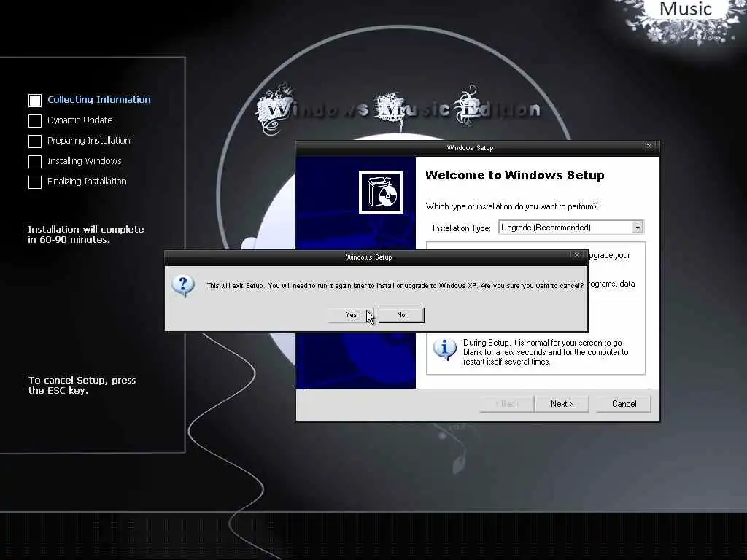Screen dimensions: 747x560
Task: Toggle the Installing Windows step box
Action: click(35, 162)
